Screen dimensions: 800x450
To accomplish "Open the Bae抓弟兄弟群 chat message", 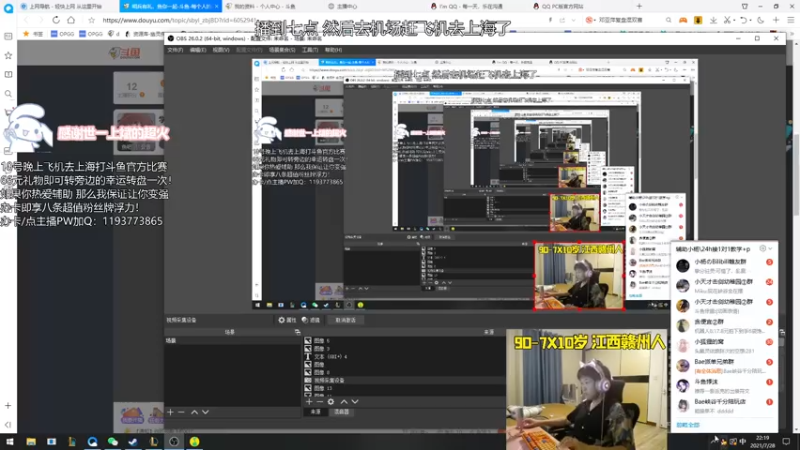I will click(x=724, y=365).
